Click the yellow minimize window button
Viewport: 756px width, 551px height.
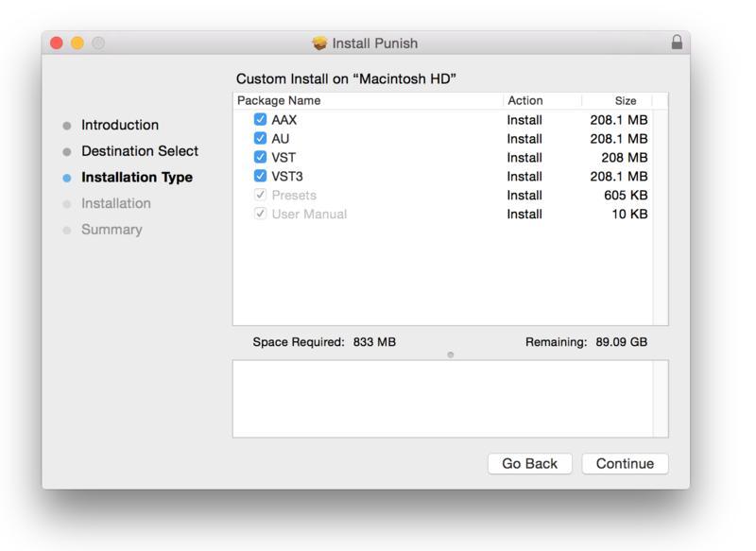point(77,43)
